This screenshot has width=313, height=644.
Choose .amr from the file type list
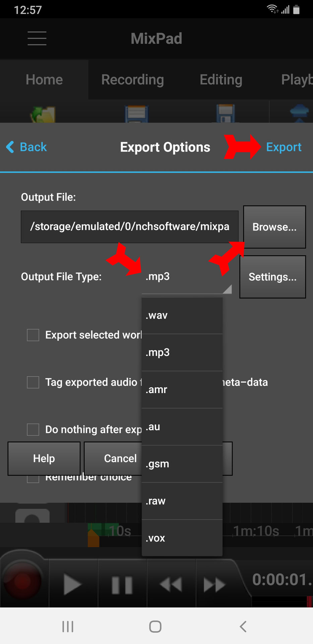tap(182, 390)
